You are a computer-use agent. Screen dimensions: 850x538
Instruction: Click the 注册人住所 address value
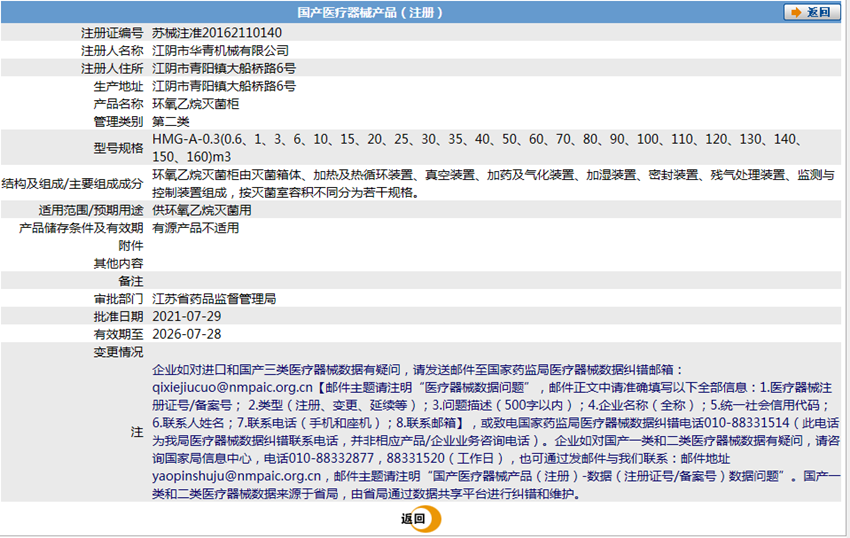[224, 68]
